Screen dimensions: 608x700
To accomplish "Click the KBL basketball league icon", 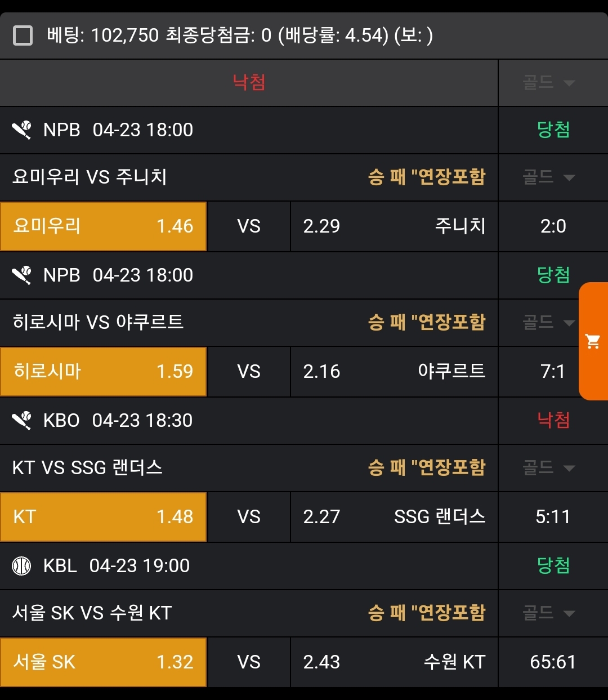I will (22, 566).
